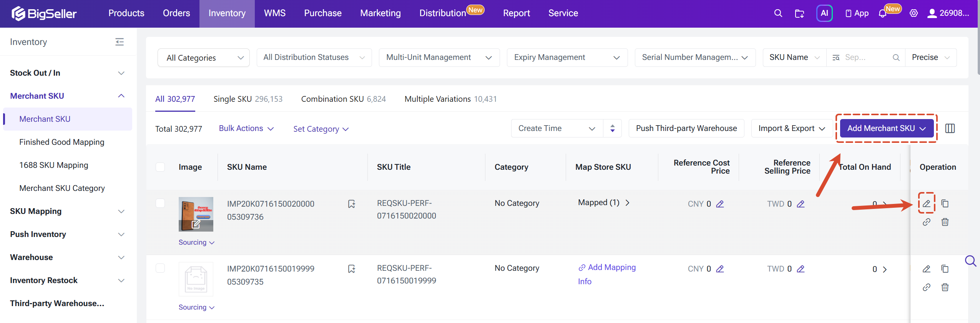Check the box for SKU IMP20K0716150019999
The width and height of the screenshot is (980, 323).
160,268
